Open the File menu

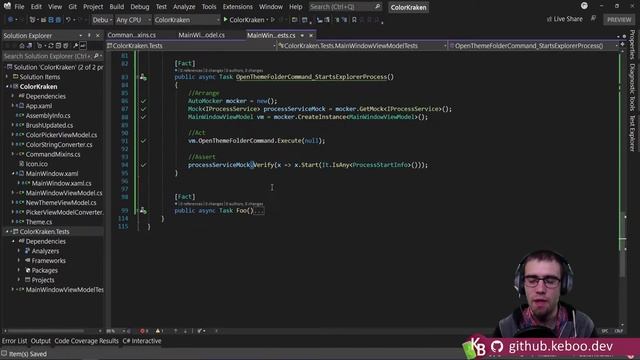click(x=19, y=7)
